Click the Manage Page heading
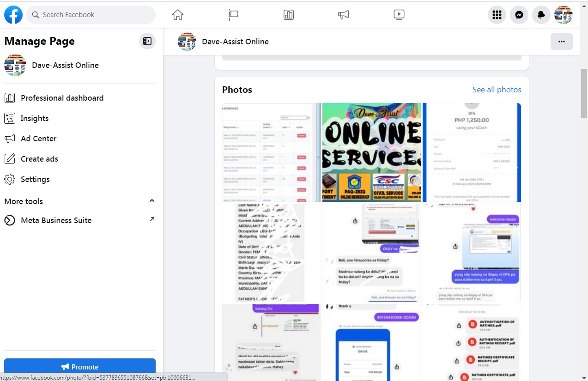This screenshot has width=588, height=381. (x=39, y=41)
